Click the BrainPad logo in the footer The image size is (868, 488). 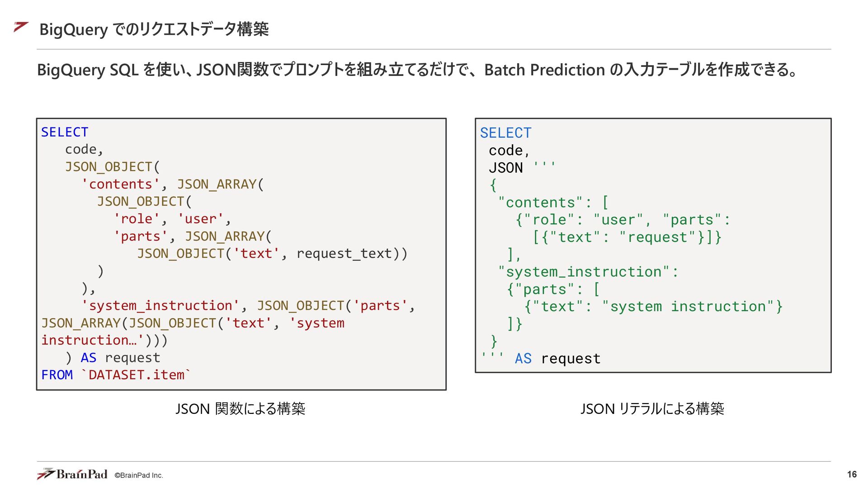point(72,474)
